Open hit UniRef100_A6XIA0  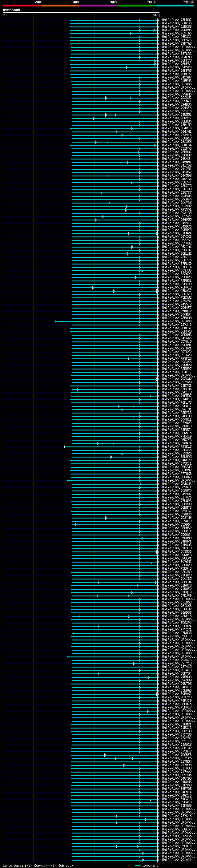[177, 33]
